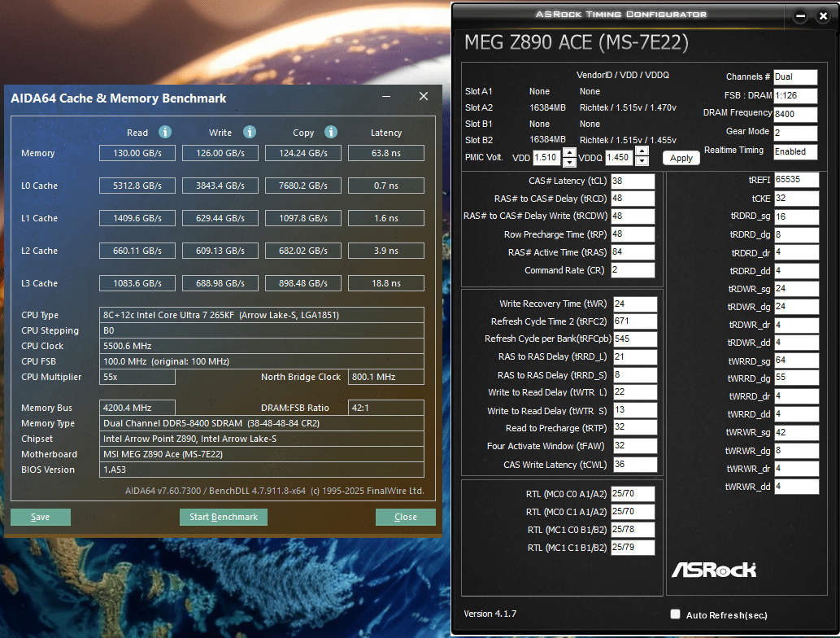The width and height of the screenshot is (840, 638).
Task: Click the Copy column info icon
Action: pos(331,132)
